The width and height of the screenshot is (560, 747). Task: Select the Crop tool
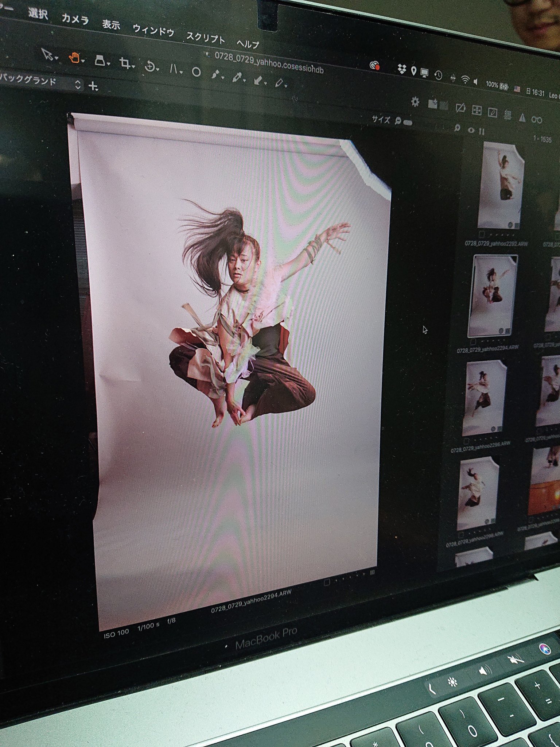[125, 63]
